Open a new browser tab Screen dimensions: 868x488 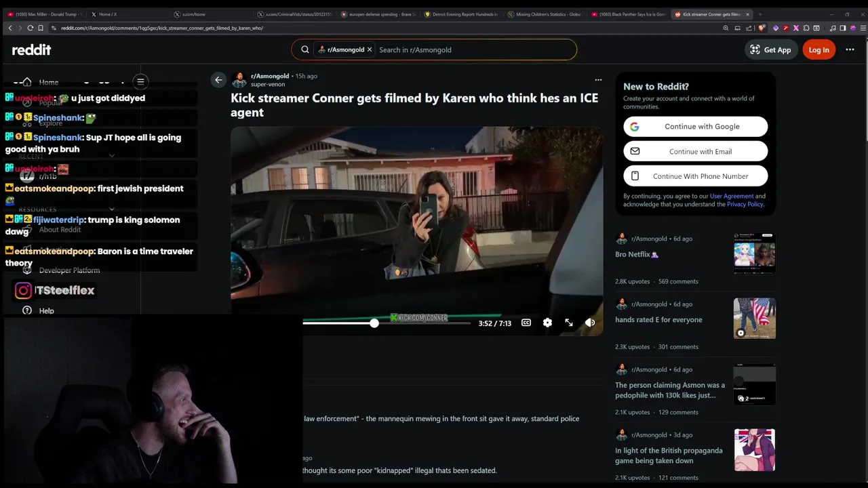click(x=759, y=14)
